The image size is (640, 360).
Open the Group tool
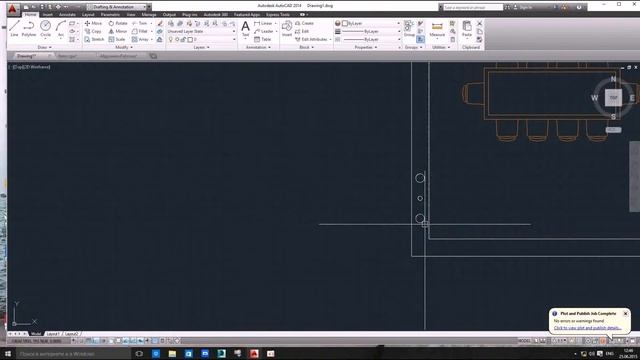409,29
